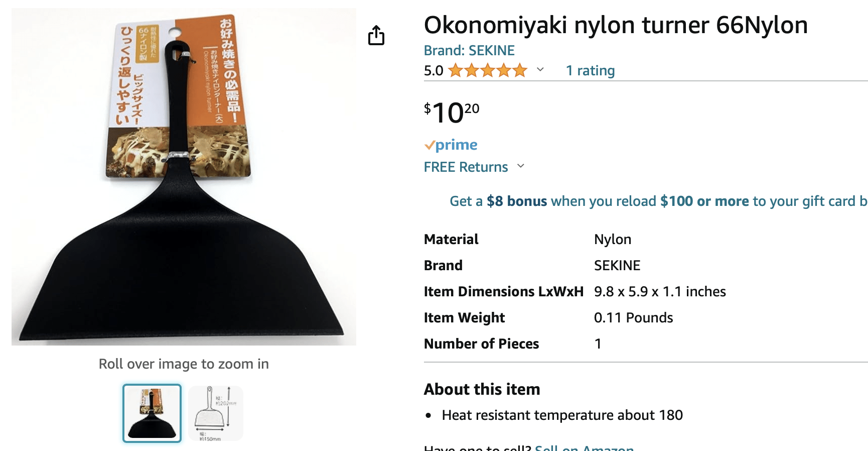
Task: Click the FREE Returns link text
Action: [x=466, y=167]
